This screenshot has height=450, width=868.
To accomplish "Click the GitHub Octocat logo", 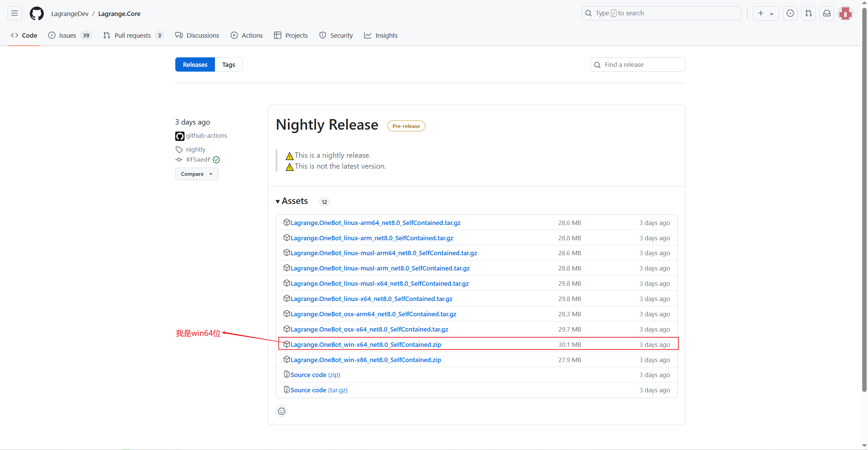I will coord(37,14).
